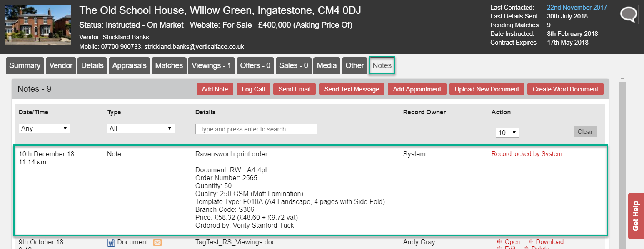Click the Order Number: 2565 line
The height and width of the screenshot is (249, 644).
tap(226, 178)
